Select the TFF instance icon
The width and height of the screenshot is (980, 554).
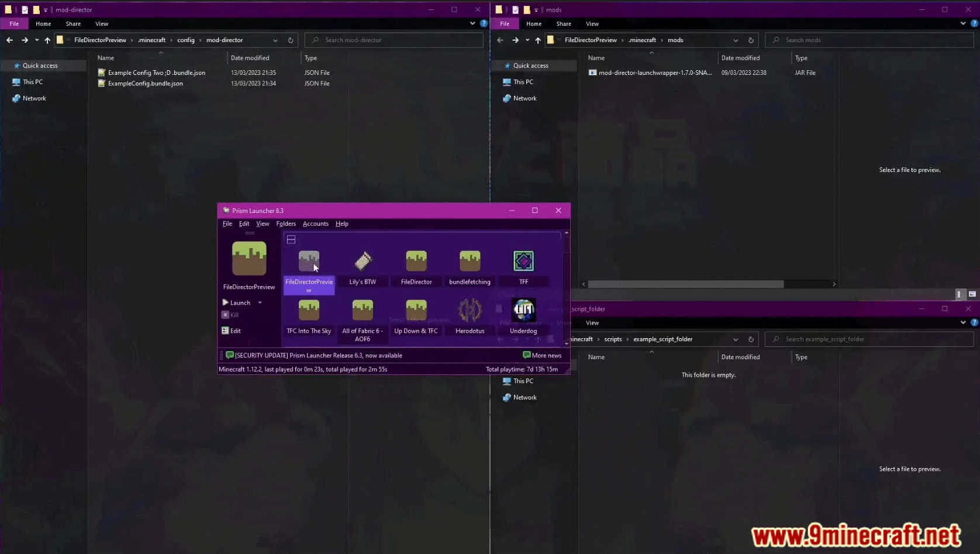coord(523,261)
